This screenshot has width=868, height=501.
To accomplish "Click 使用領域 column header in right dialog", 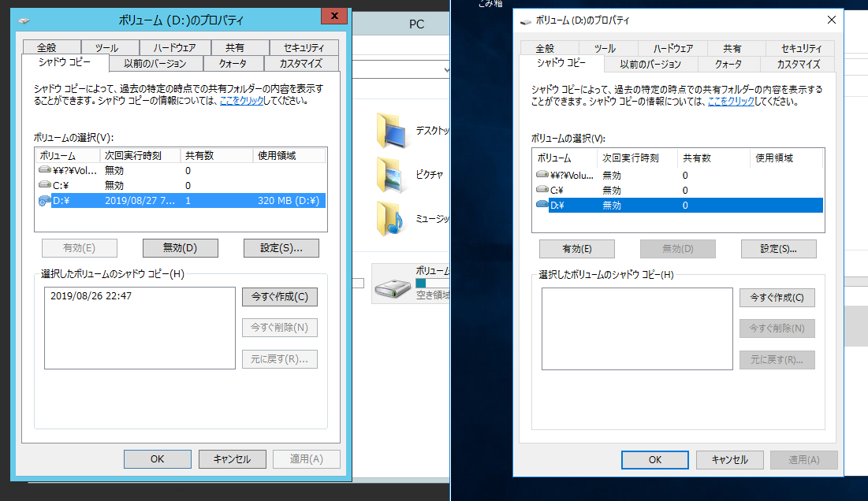I will [786, 158].
